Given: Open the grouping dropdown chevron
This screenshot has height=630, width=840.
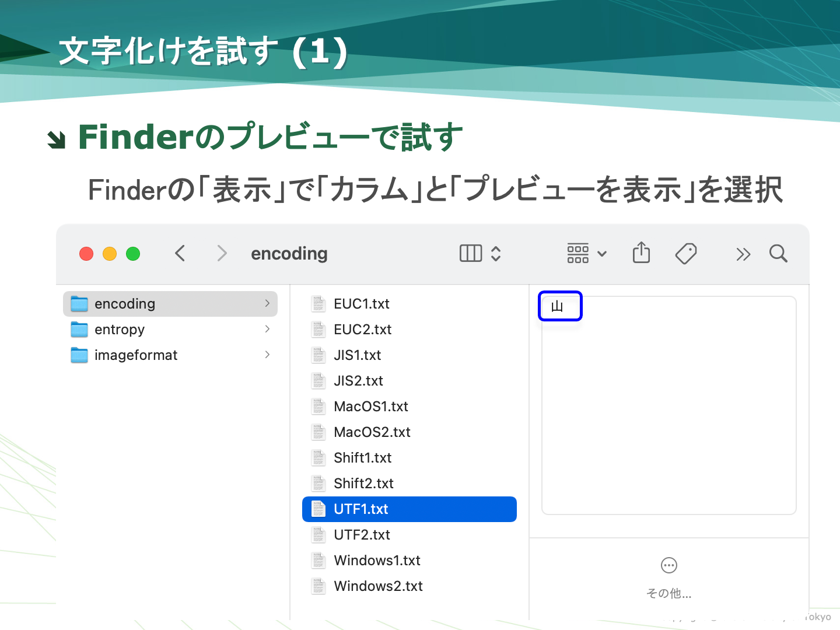Looking at the screenshot, I should tap(603, 254).
